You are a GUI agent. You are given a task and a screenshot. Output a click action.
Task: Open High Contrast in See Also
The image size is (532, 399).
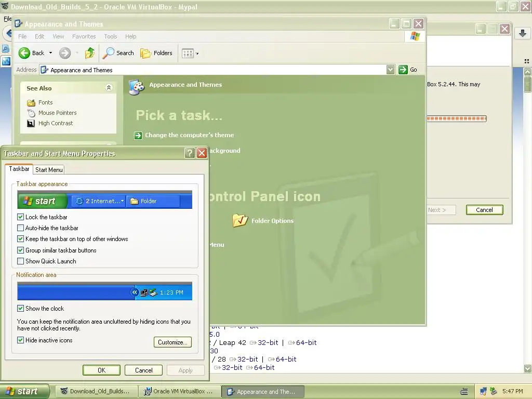(56, 123)
